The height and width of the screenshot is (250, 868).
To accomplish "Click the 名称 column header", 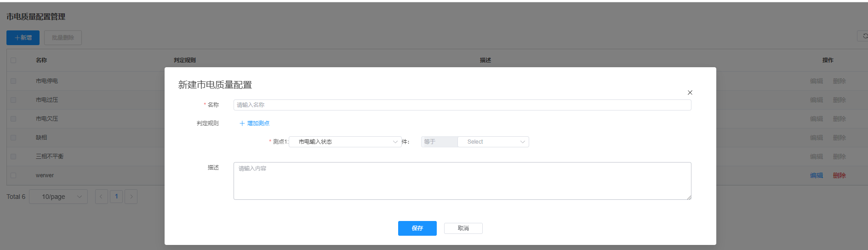I will coord(41,60).
